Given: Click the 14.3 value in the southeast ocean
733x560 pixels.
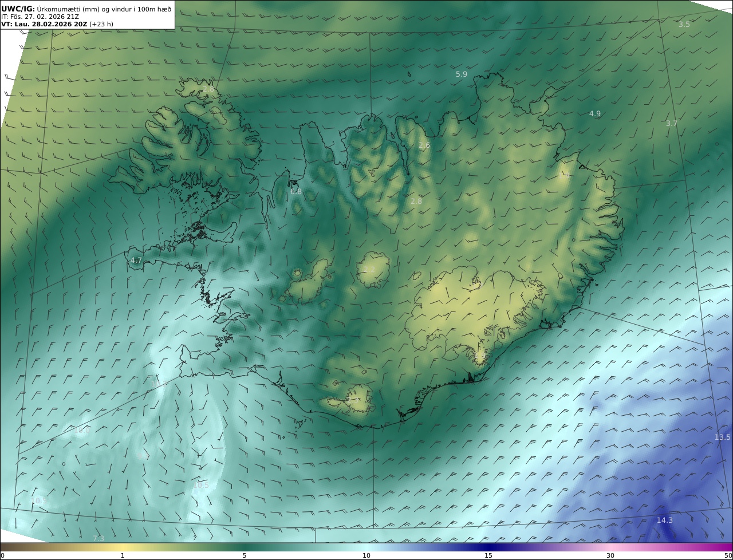Looking at the screenshot, I should pyautogui.click(x=665, y=520).
